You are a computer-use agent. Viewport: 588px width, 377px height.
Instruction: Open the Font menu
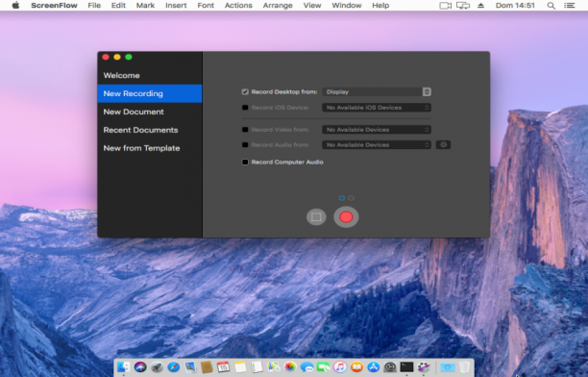206,6
